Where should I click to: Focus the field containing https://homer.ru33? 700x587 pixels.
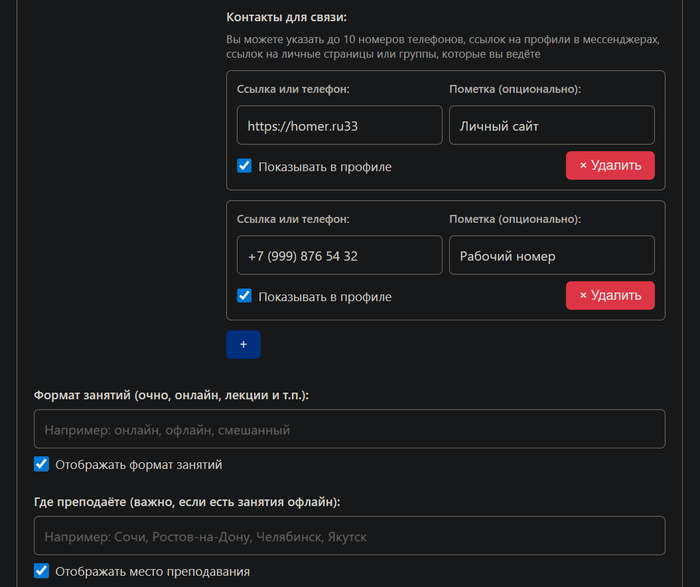click(339, 126)
